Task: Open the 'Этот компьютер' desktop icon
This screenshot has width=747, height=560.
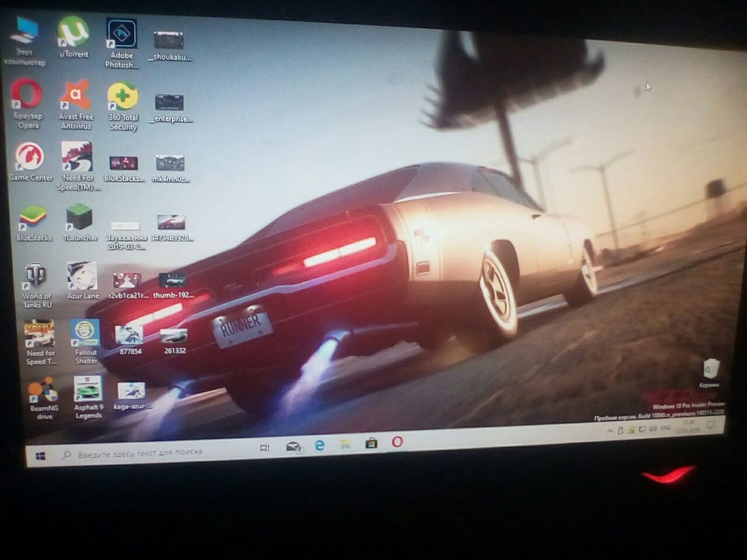Action: pyautogui.click(x=25, y=42)
